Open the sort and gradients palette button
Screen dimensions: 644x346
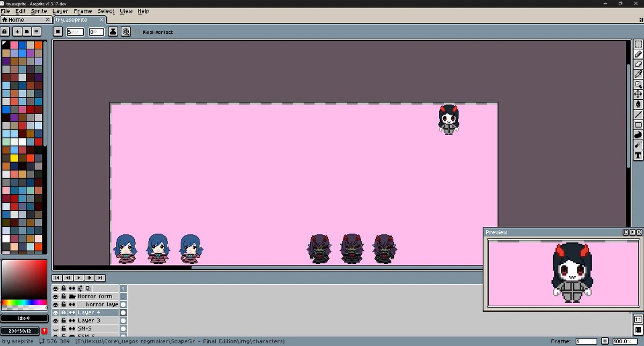click(x=17, y=32)
